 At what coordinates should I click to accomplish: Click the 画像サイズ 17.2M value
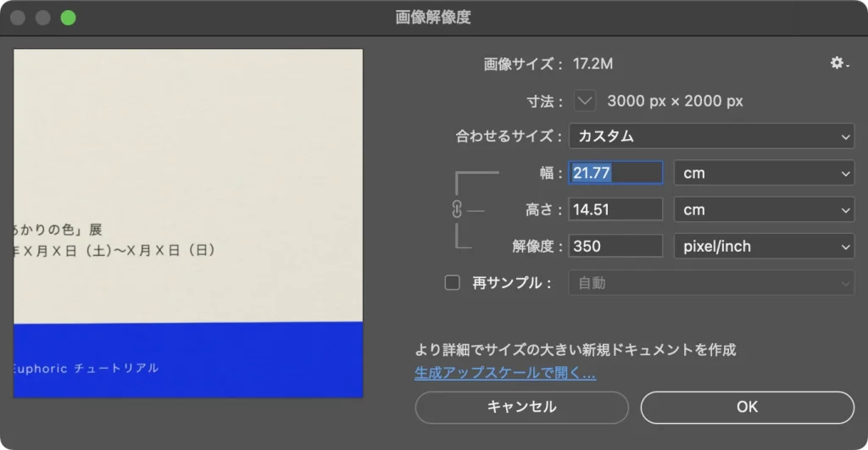pos(593,64)
